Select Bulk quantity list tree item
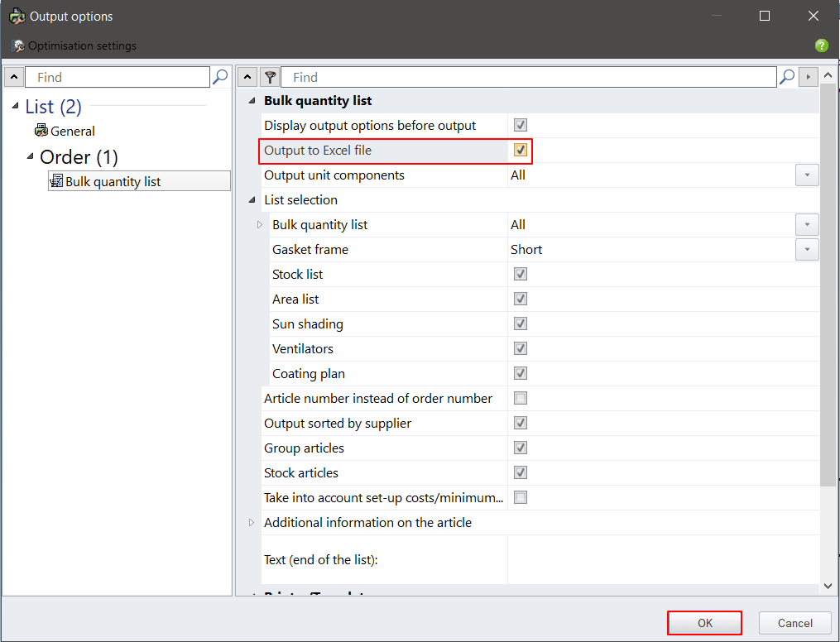840x642 pixels. pyautogui.click(x=113, y=181)
